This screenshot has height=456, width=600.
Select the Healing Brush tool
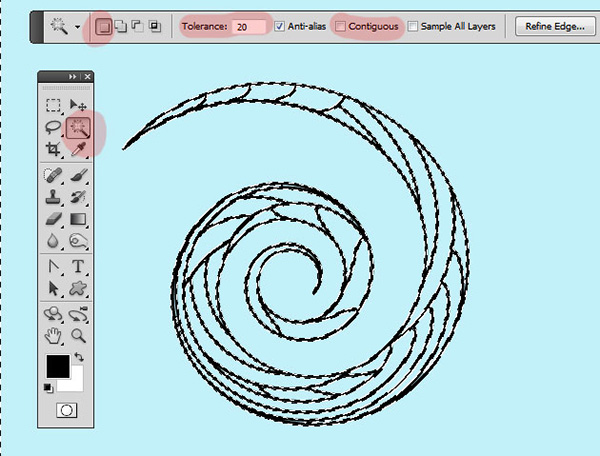(x=53, y=175)
